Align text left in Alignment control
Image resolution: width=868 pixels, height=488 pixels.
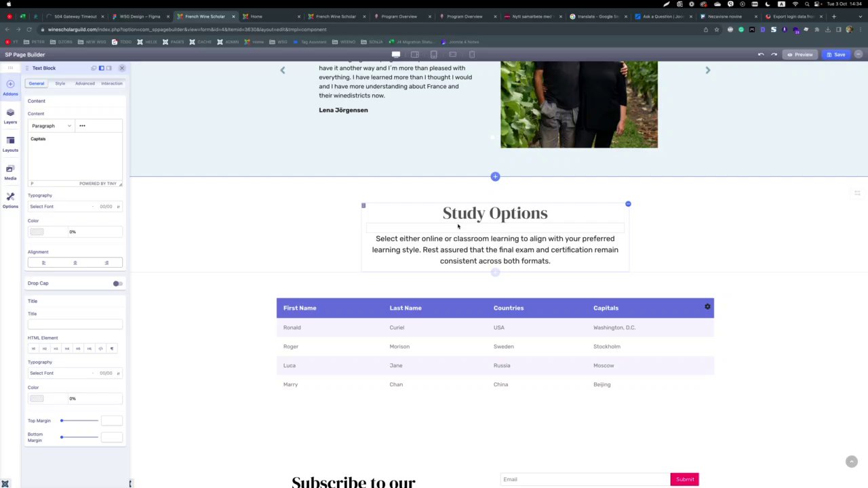43,262
